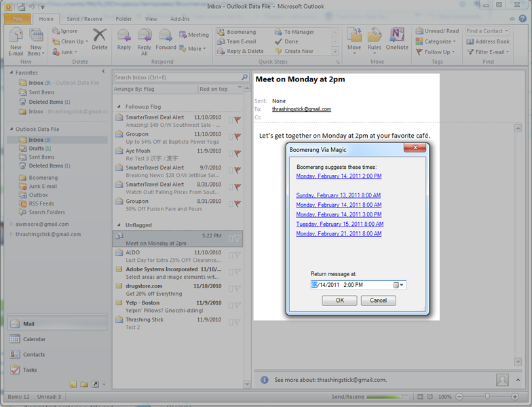The height and width of the screenshot is (407, 532).
Task: Pick Tuesday, February 15, 2011 8:00 AM suggestion
Action: coord(339,224)
